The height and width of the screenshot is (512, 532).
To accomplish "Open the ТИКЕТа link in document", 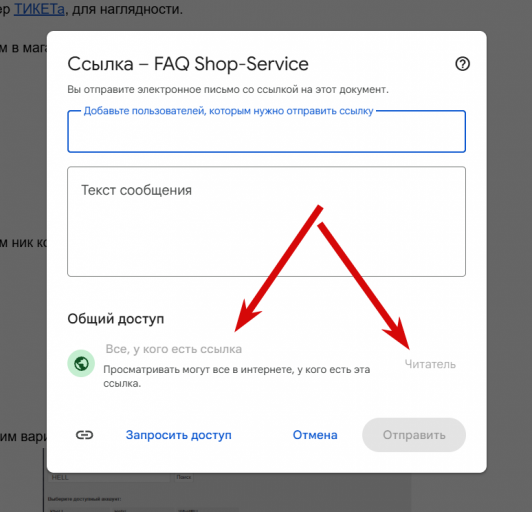I will coord(39,9).
